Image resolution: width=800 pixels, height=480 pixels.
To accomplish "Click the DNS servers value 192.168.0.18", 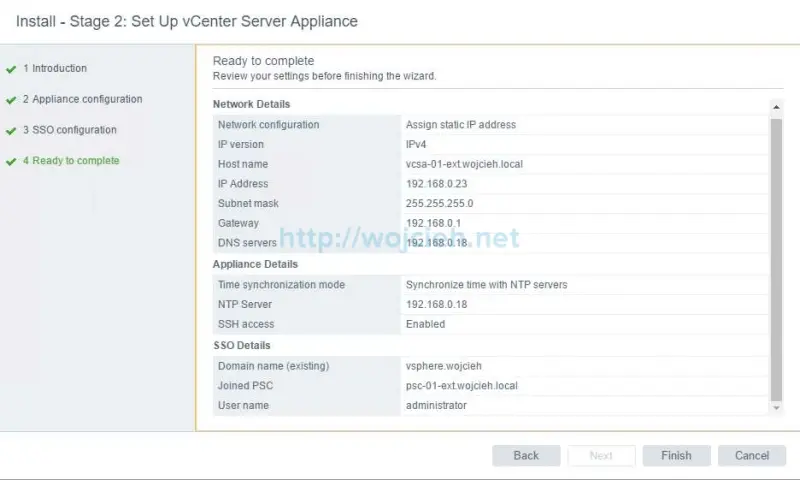I will coord(436,243).
